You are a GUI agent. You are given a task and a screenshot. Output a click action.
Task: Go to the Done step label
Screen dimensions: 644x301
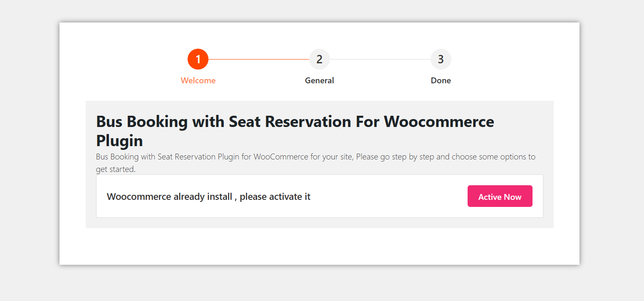(441, 80)
